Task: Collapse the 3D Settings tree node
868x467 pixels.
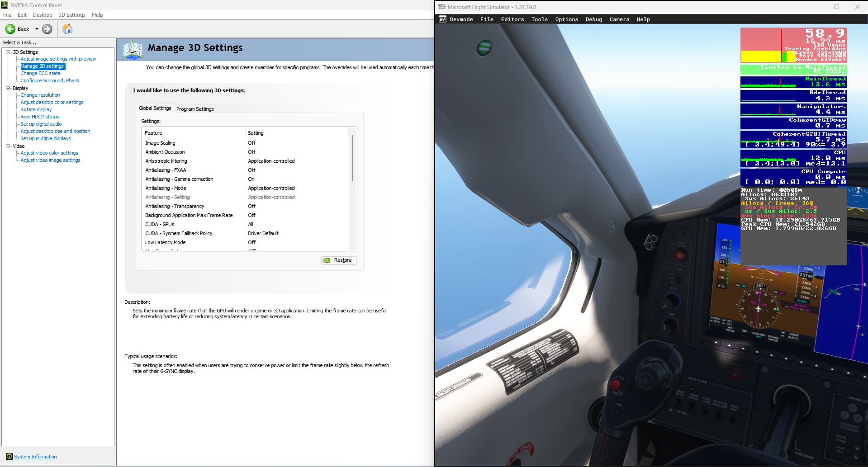Action: pyautogui.click(x=8, y=52)
